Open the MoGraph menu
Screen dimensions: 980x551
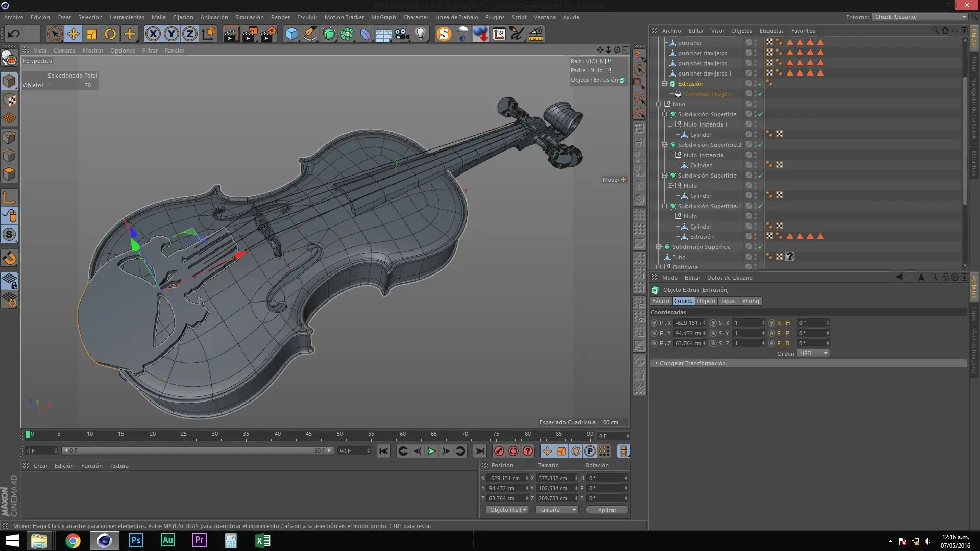[x=383, y=17]
